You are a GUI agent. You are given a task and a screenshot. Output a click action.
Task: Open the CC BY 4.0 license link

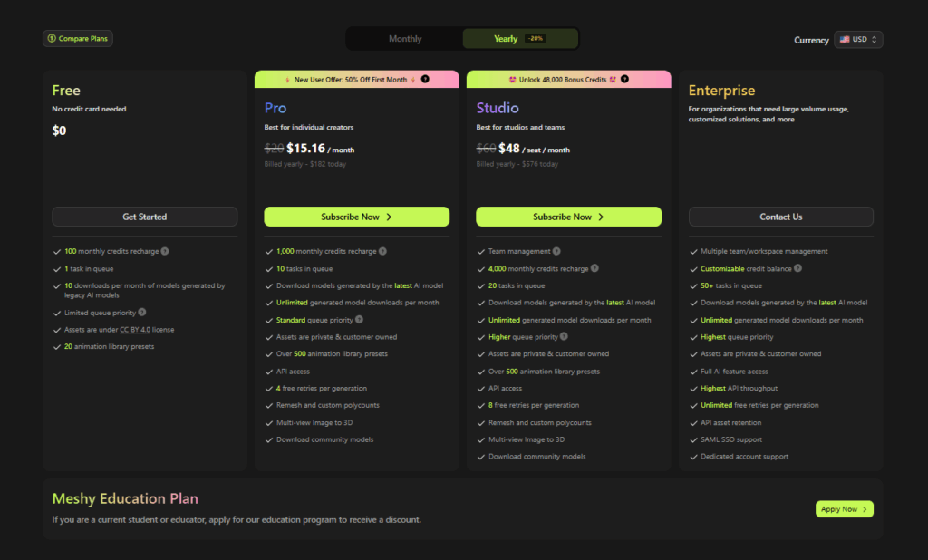[x=136, y=329]
